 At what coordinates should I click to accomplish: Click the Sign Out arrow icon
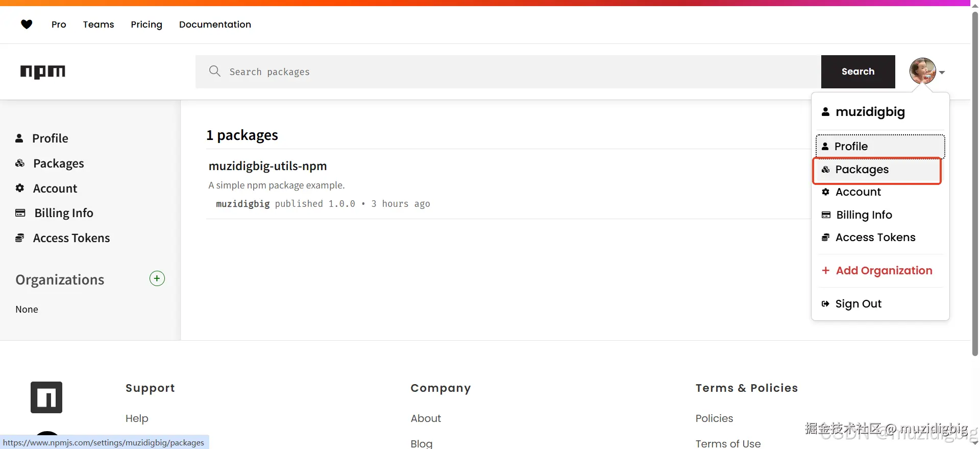tap(825, 303)
